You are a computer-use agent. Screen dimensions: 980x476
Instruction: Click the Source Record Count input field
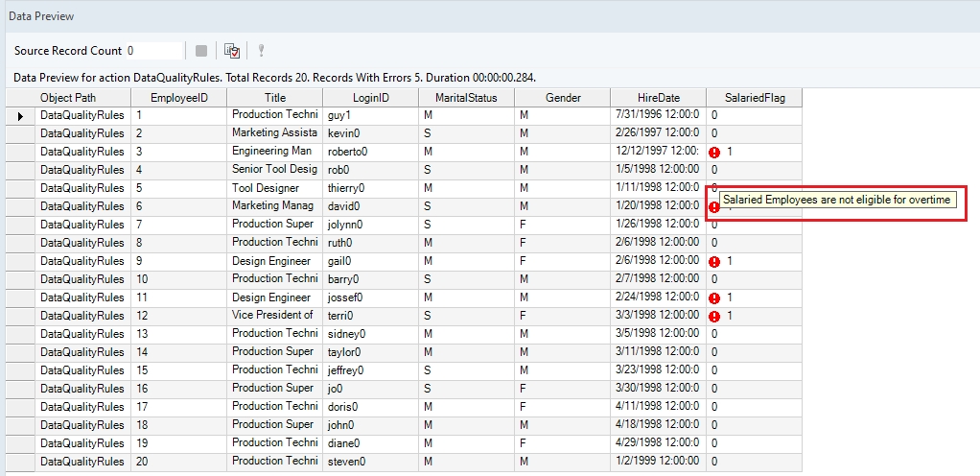(152, 51)
